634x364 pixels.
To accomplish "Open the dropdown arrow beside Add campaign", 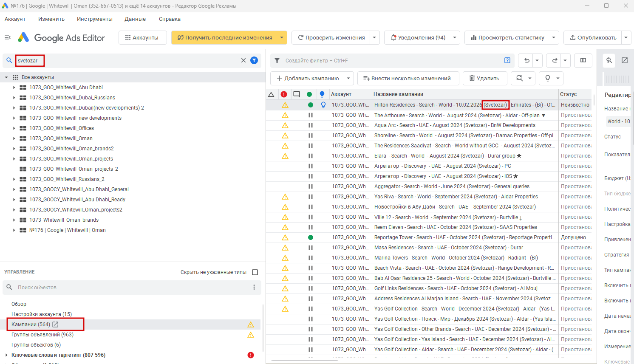I will 348,78.
